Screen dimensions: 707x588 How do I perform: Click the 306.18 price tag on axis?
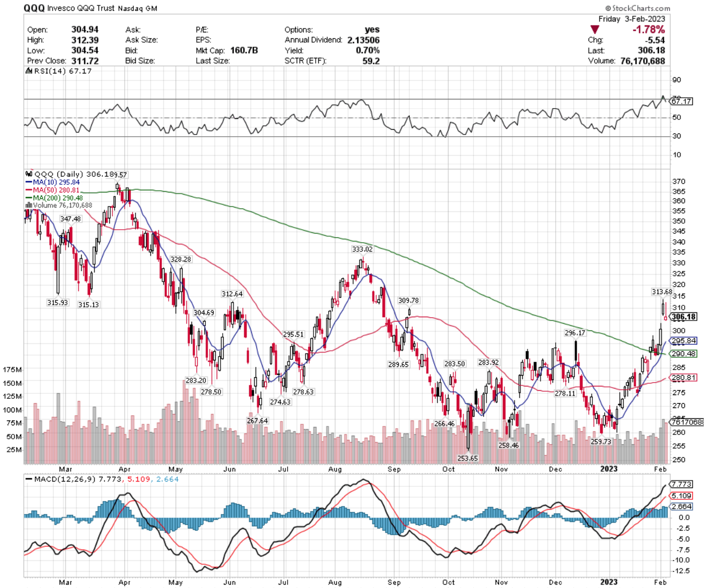(684, 317)
